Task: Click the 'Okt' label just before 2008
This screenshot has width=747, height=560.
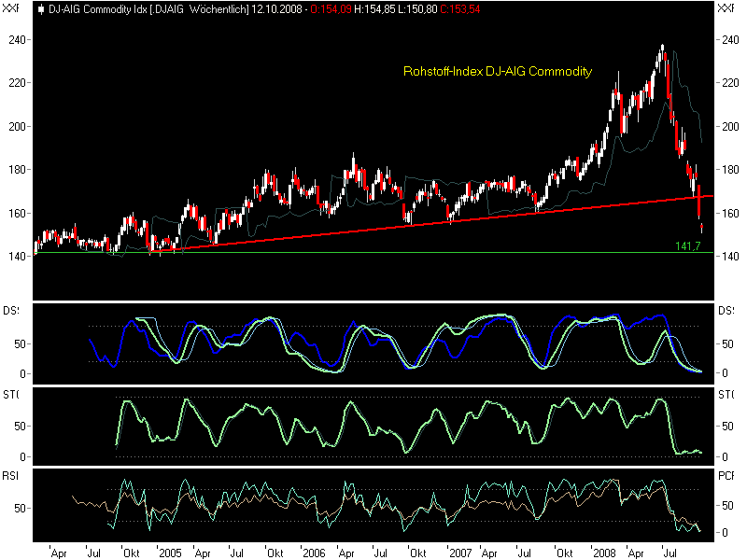Action: point(565,553)
